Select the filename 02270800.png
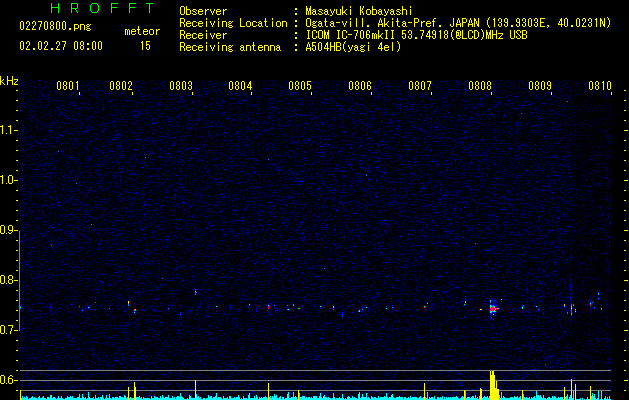This screenshot has height=400, width=629. (55, 27)
